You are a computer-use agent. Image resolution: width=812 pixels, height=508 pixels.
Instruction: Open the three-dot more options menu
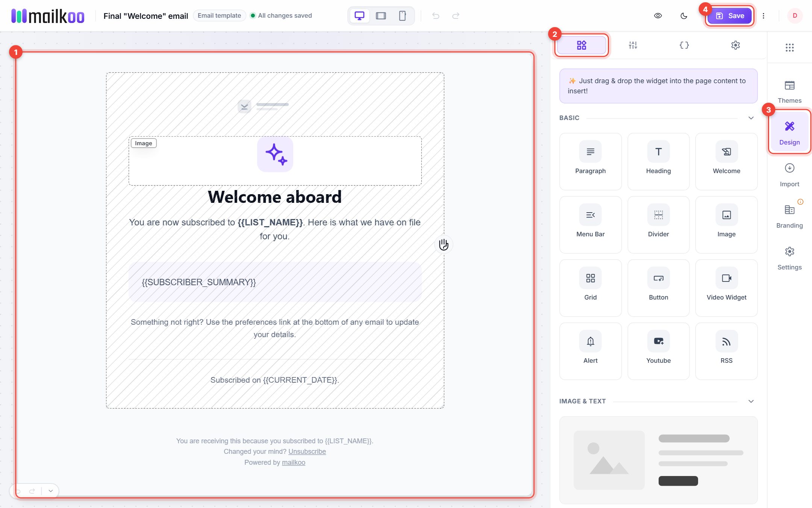click(x=764, y=16)
